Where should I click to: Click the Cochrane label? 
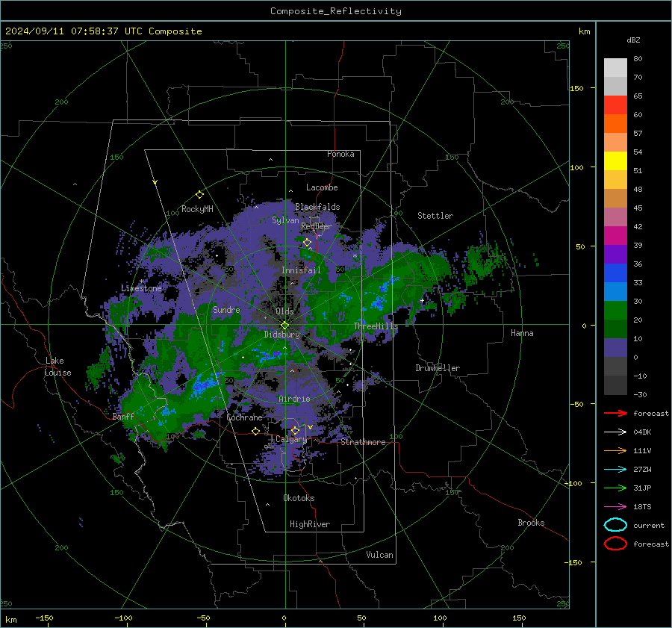[244, 417]
